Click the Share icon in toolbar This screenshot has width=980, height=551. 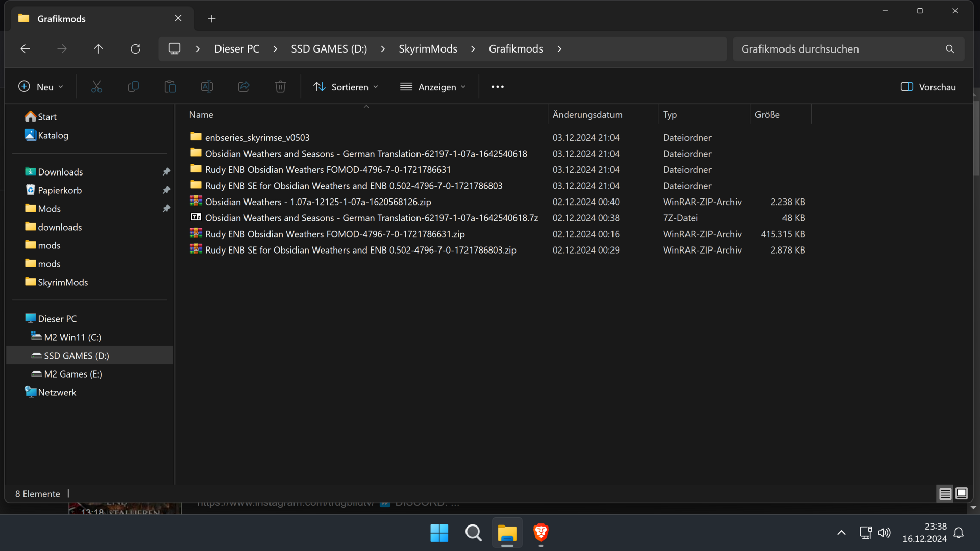243,87
